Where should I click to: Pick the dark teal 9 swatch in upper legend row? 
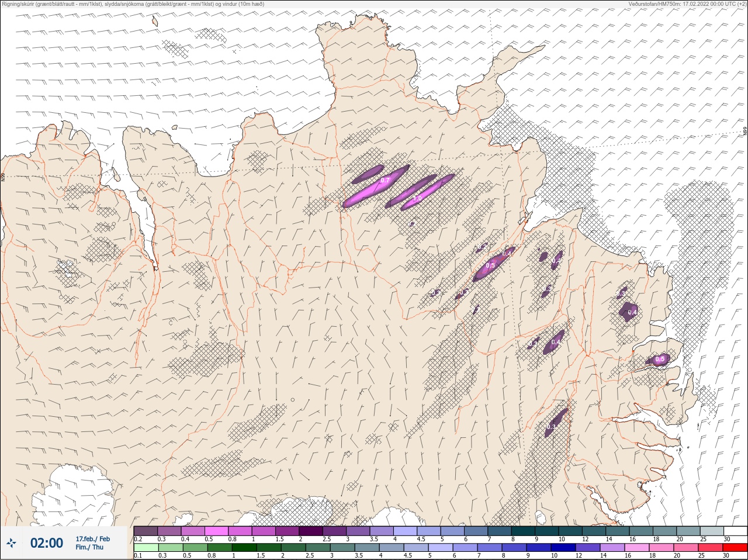pos(547,531)
